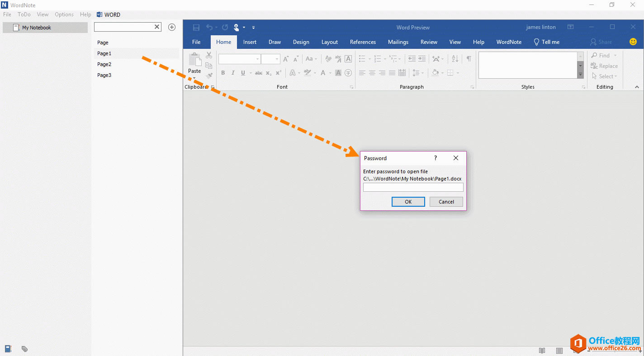644x356 pixels.
Task: Click the Paste clipboard icon
Action: point(195,60)
